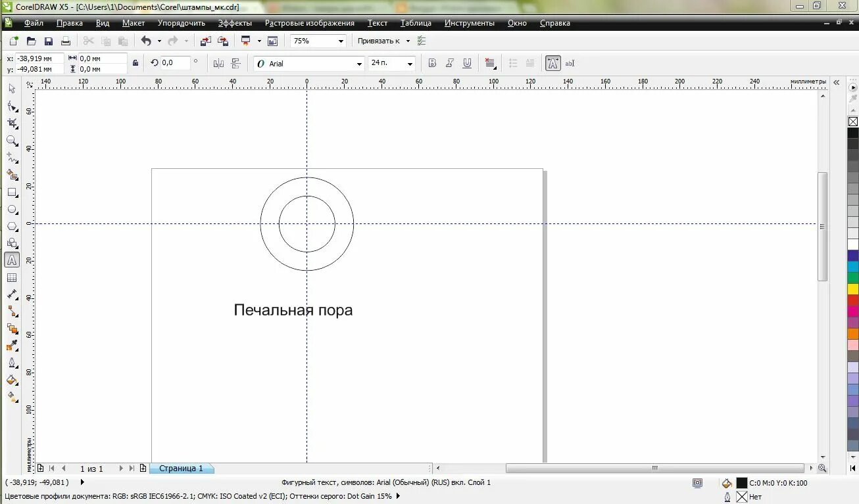
Task: Select the Basic Shapes tool
Action: (x=12, y=243)
